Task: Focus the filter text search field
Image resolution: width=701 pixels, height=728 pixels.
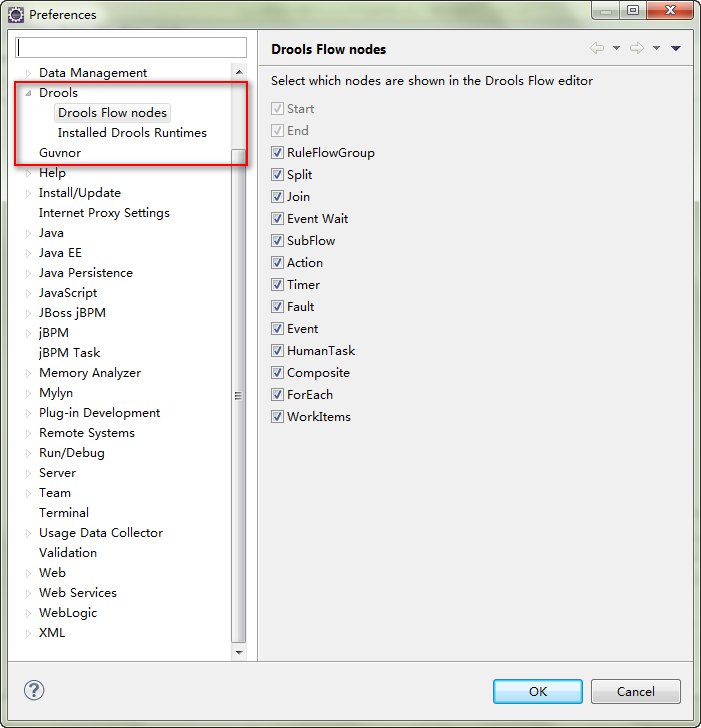Action: [x=131, y=47]
